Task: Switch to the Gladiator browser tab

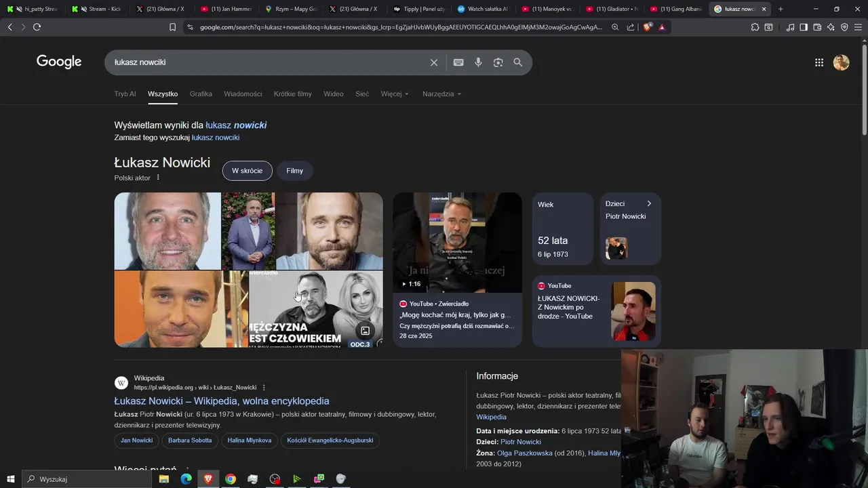Action: pos(611,9)
